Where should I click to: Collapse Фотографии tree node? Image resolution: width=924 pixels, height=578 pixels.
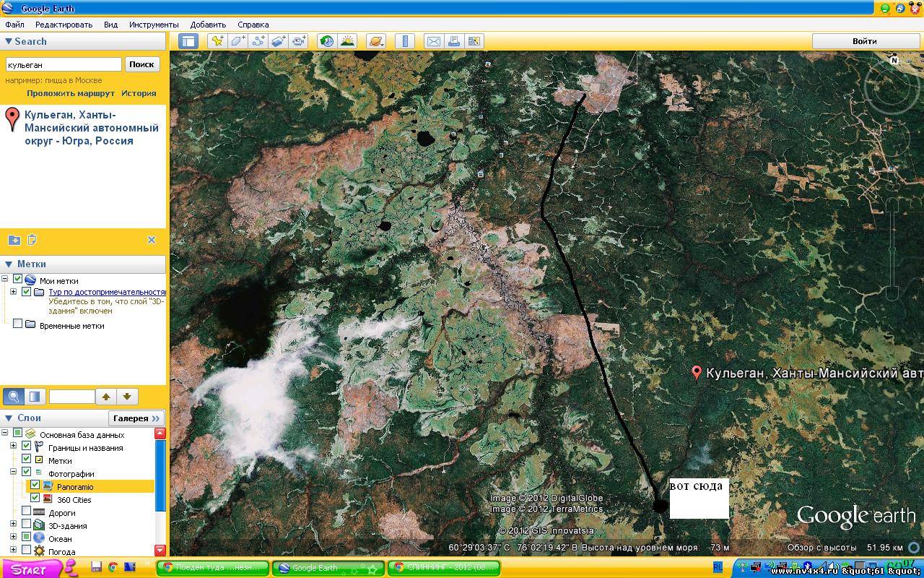click(14, 473)
